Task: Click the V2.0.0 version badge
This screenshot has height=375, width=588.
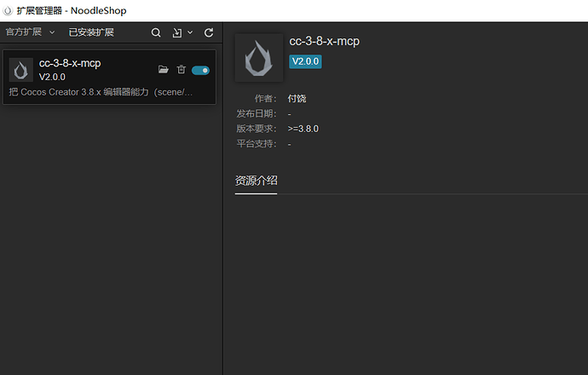Action: pyautogui.click(x=305, y=61)
